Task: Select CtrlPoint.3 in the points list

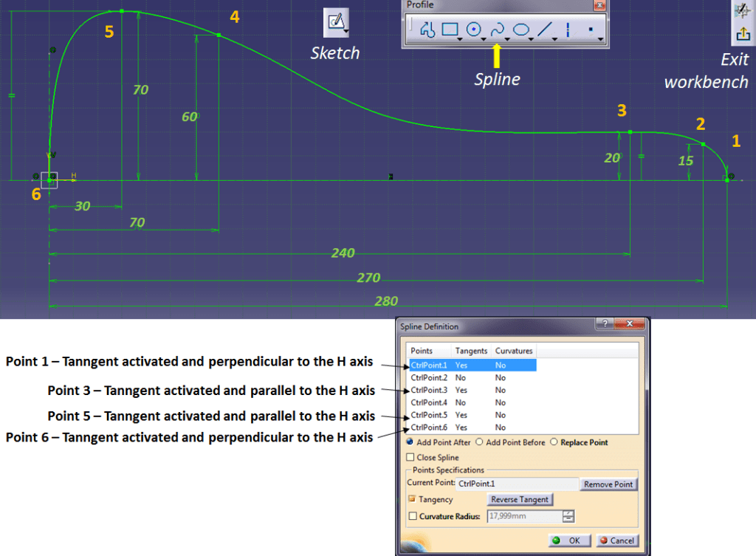Action: [x=429, y=390]
